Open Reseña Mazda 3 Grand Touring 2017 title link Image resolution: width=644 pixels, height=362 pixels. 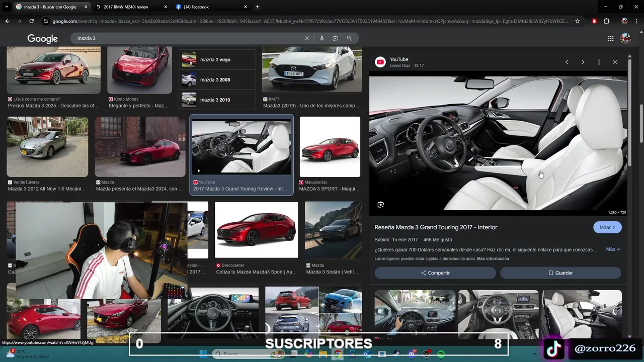click(x=436, y=227)
